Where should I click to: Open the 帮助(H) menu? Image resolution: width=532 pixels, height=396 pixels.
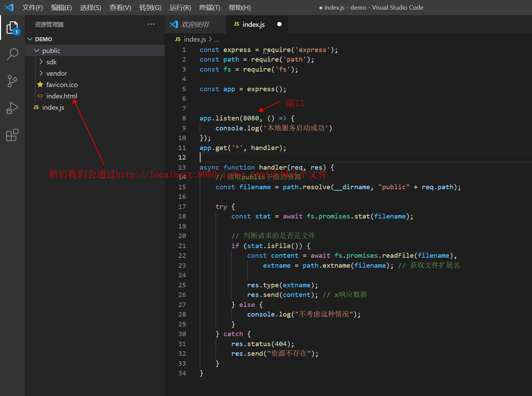pos(240,8)
